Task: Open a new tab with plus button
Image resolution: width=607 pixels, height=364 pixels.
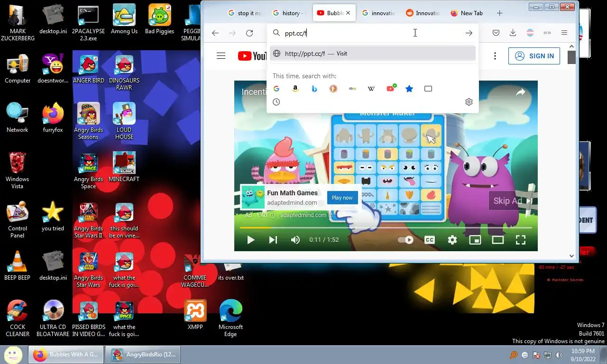Action: click(x=499, y=13)
